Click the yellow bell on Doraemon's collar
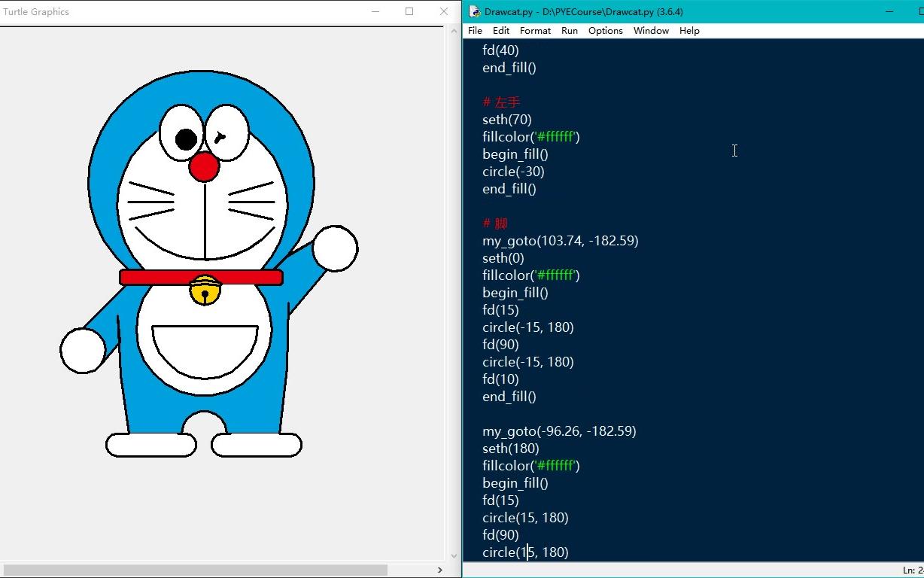 pyautogui.click(x=205, y=291)
